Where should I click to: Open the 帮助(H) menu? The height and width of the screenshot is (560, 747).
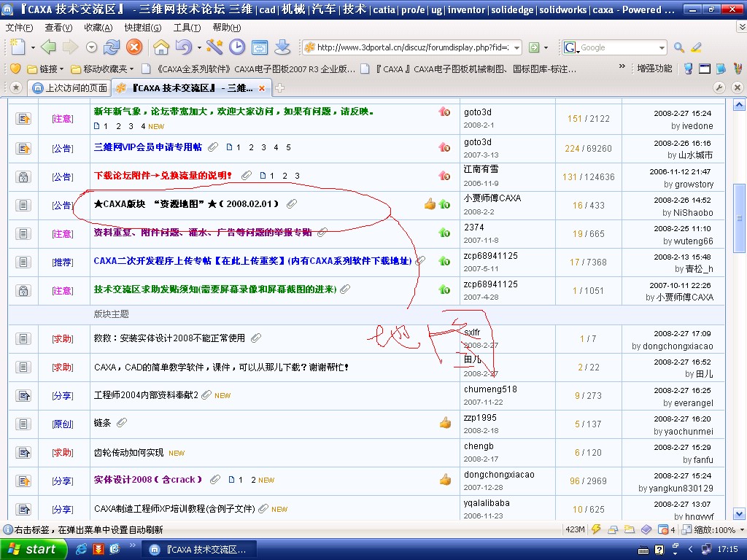(227, 28)
